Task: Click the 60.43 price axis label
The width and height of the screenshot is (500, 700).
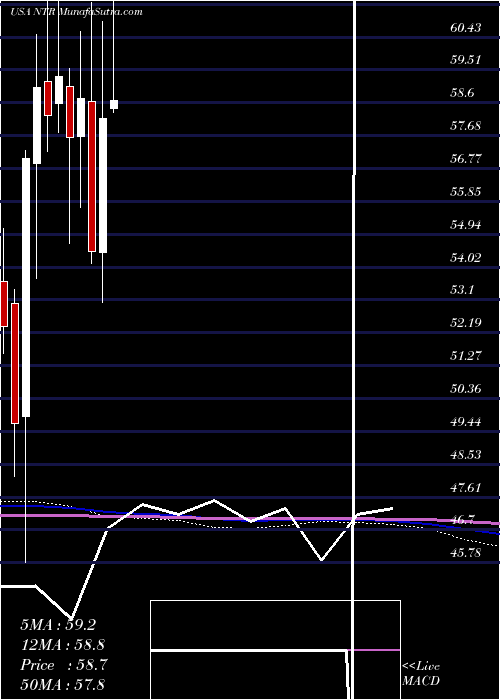Action: 466,28
